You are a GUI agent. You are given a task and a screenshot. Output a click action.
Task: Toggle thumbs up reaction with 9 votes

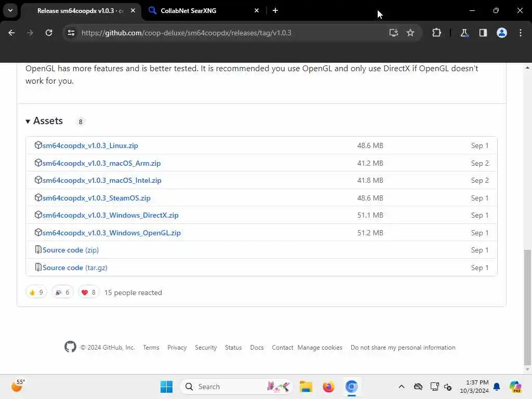pos(36,292)
